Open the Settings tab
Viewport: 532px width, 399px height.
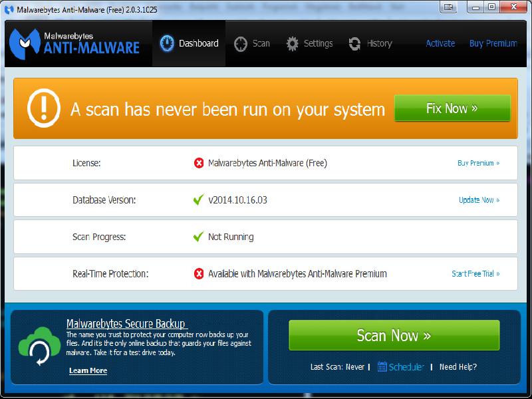click(309, 43)
